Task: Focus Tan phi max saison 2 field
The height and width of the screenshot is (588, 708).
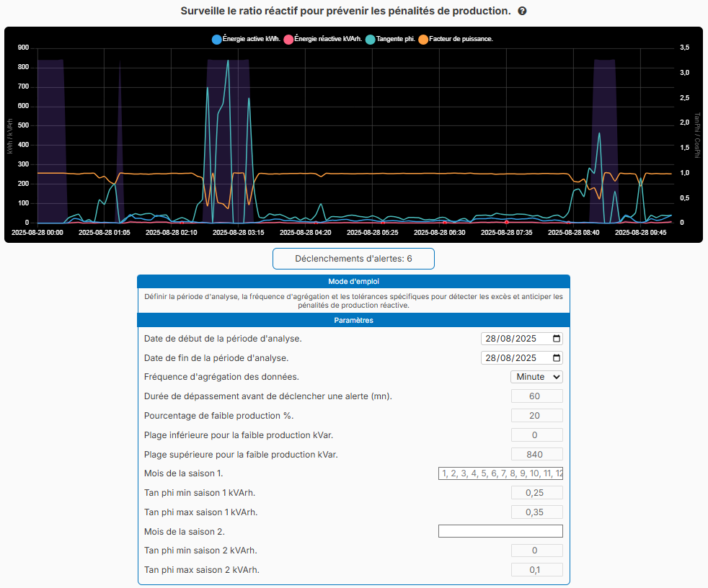Action: point(537,570)
